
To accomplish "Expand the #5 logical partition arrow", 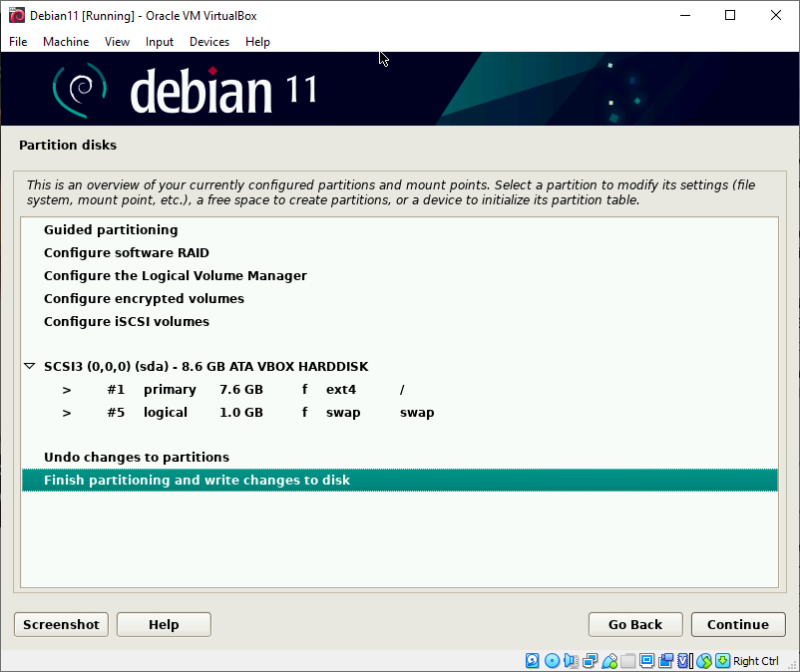I will click(x=66, y=413).
